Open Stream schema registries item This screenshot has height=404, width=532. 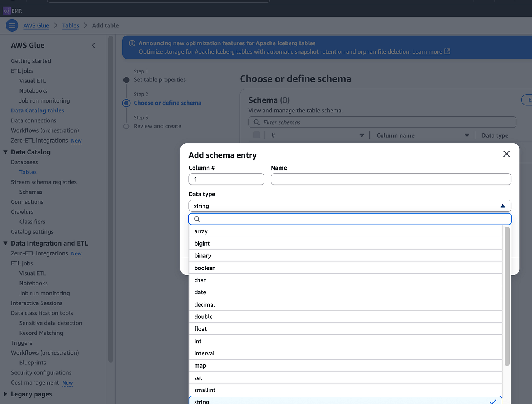(44, 182)
